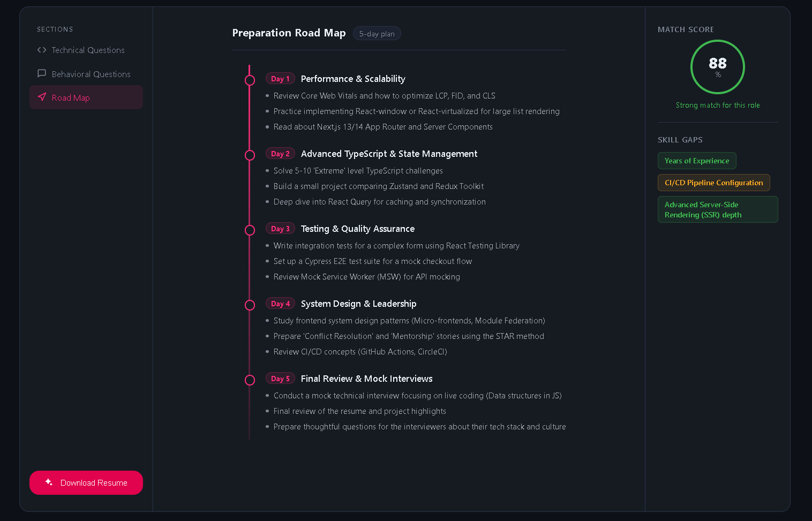Click the Day 4 pill label
The image size is (812, 521).
(x=280, y=304)
